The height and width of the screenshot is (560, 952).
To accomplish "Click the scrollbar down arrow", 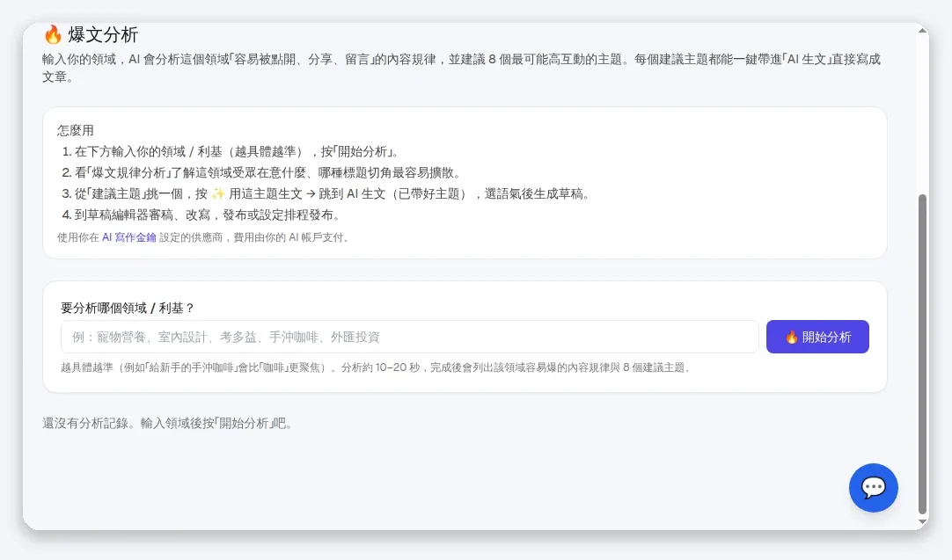I will pyautogui.click(x=922, y=522).
